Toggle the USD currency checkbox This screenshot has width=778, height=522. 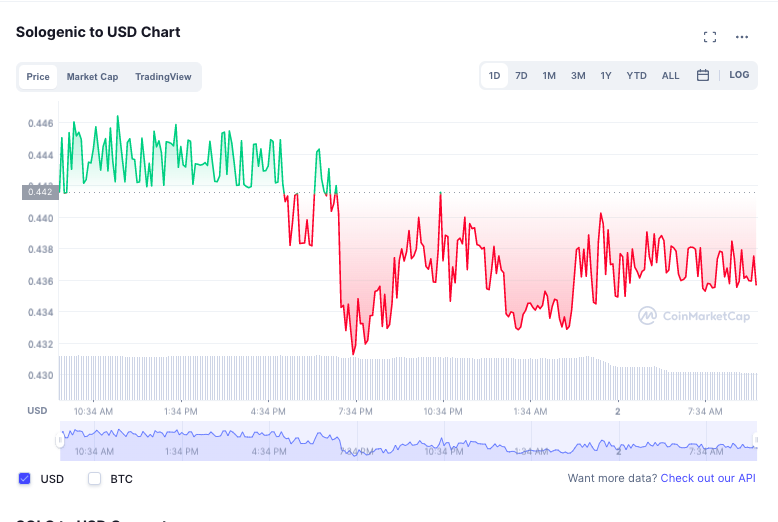tap(24, 478)
